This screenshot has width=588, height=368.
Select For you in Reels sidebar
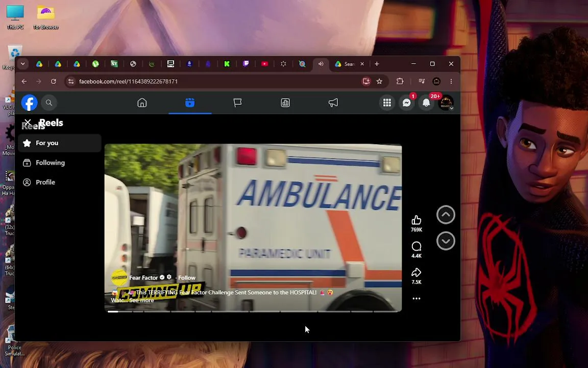[60, 143]
